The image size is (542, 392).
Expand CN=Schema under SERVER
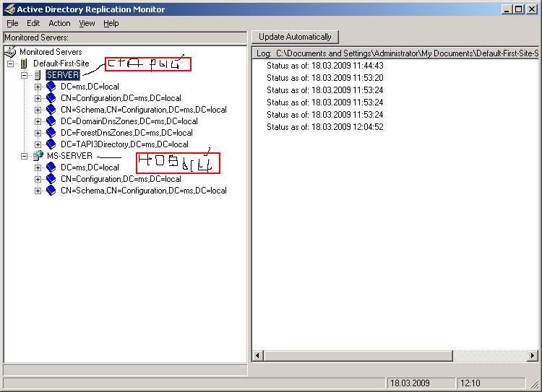coord(38,110)
